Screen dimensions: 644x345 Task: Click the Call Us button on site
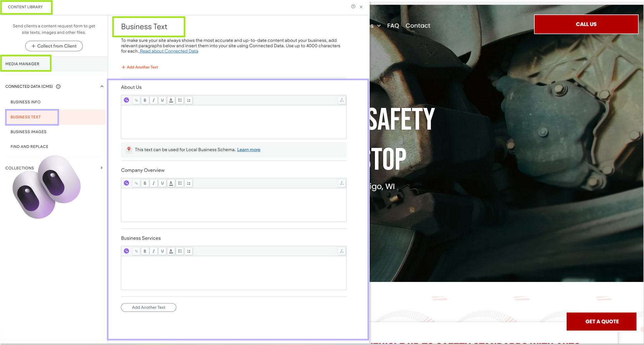coord(586,24)
